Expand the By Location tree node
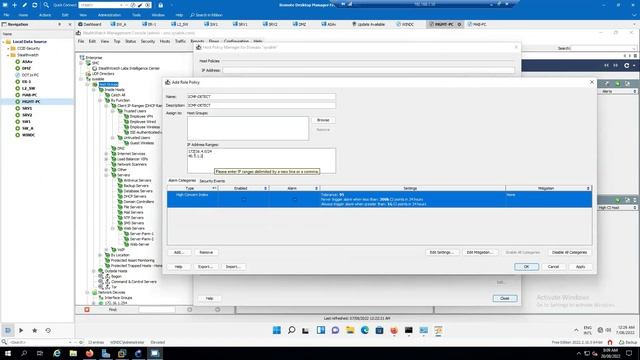 click(x=100, y=255)
